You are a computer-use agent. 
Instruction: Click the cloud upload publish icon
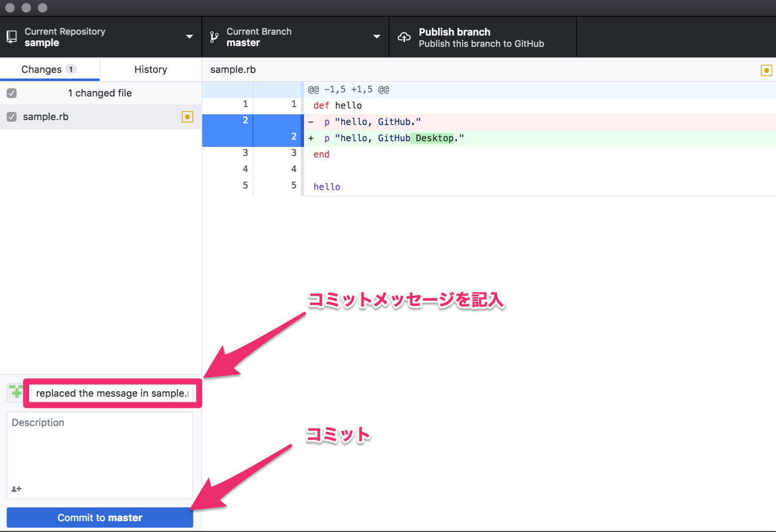404,37
